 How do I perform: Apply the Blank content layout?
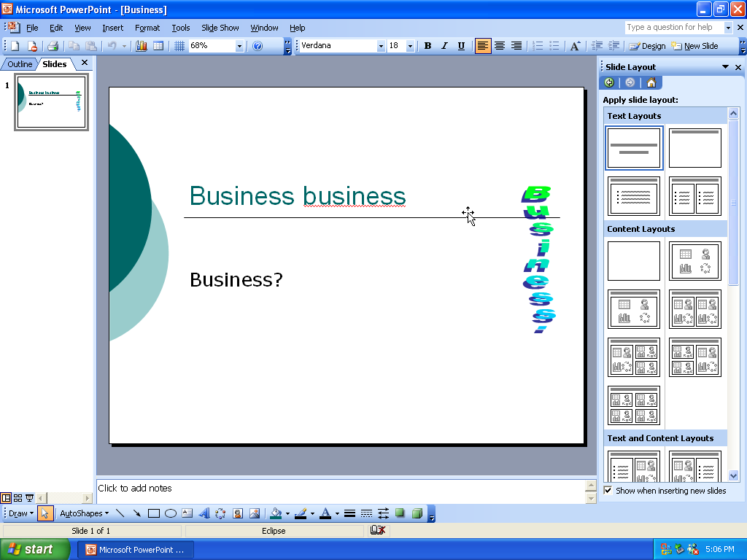(634, 261)
